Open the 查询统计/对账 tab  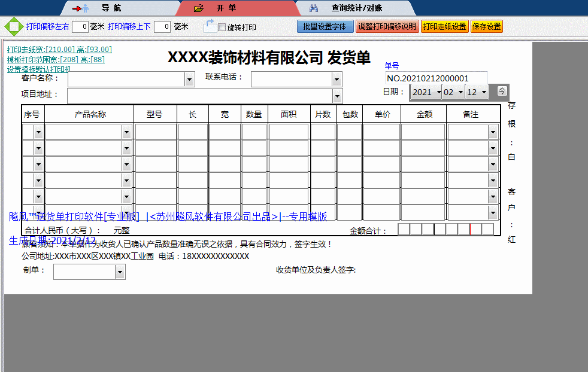(356, 8)
